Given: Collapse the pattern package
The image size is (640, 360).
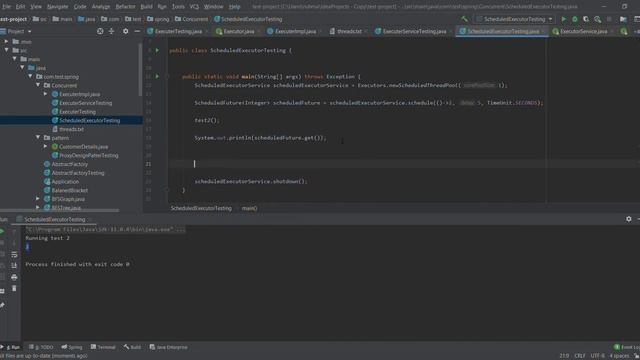Looking at the screenshot, I should tap(38, 138).
